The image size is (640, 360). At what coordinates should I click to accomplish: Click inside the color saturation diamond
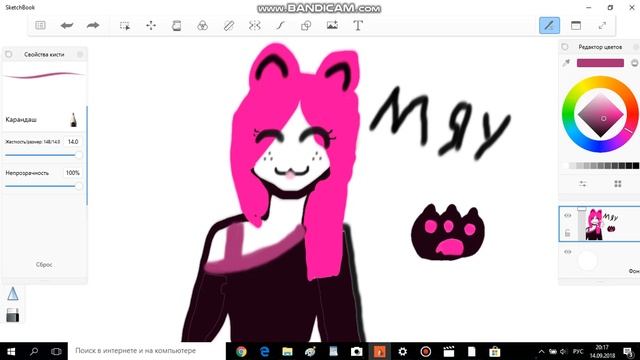tap(600, 115)
